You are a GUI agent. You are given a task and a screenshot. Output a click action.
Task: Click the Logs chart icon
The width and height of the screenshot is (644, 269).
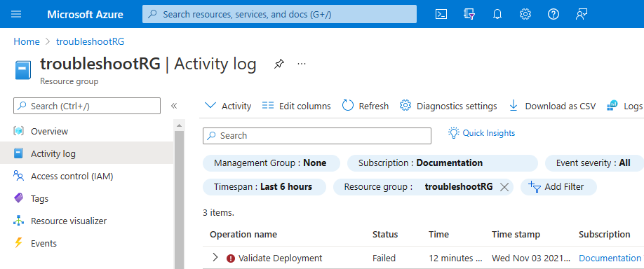point(612,106)
